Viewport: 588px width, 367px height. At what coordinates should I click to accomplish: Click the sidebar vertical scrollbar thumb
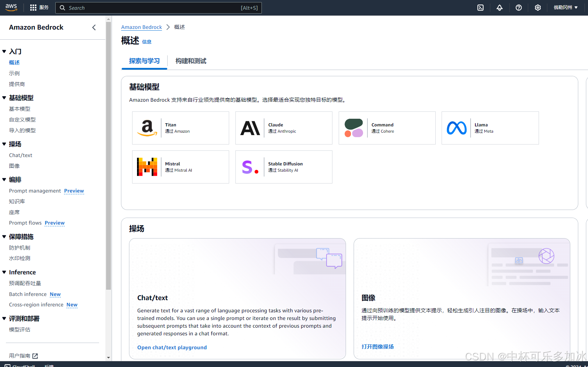pos(108,156)
